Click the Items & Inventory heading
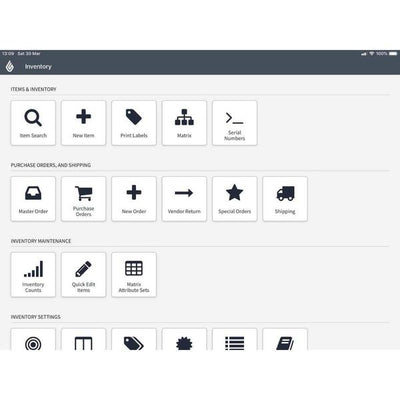 (x=34, y=89)
